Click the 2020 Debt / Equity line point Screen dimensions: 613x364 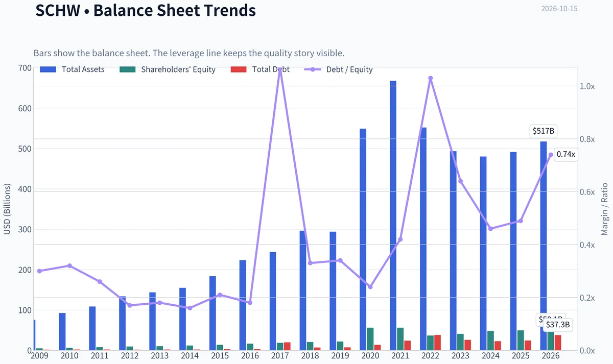tap(370, 287)
